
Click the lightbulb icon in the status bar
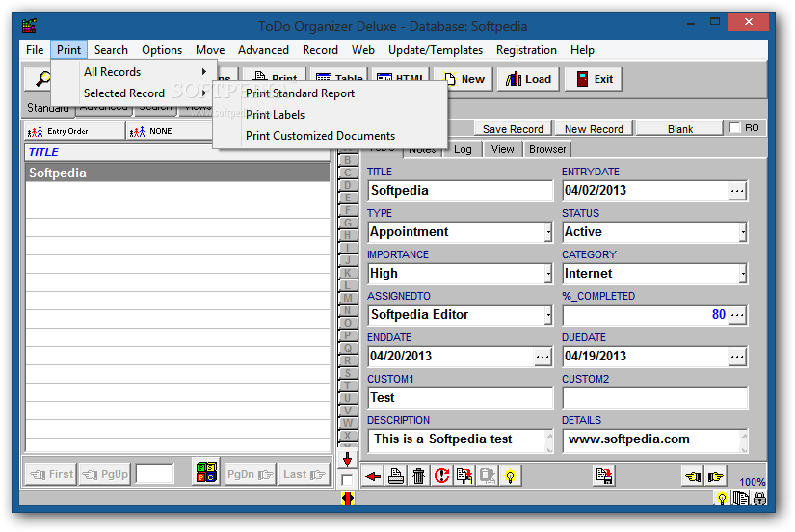pos(722,498)
